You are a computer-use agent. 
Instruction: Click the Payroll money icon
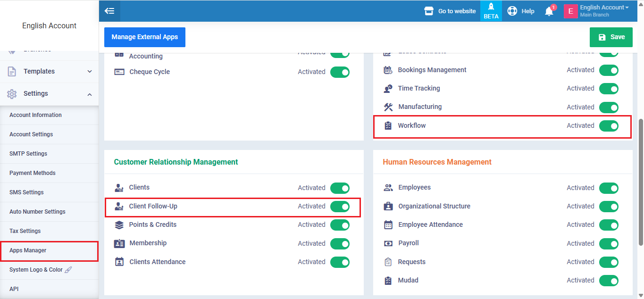coord(388,243)
